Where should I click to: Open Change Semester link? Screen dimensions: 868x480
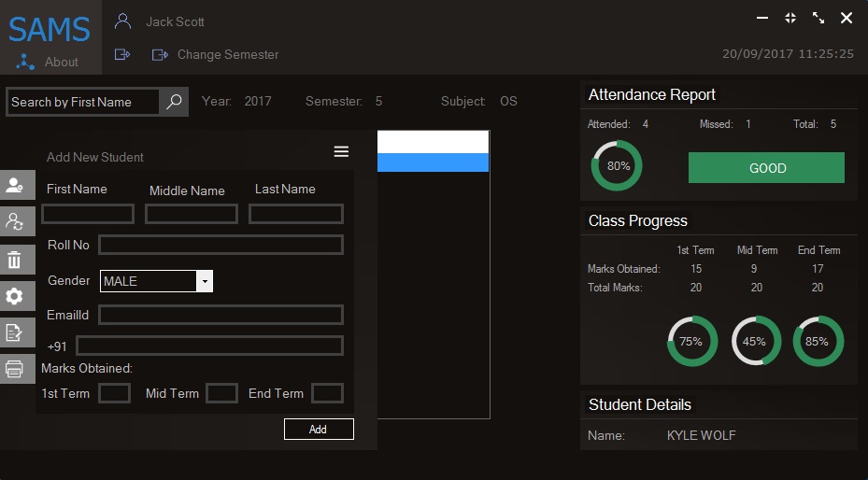tap(228, 55)
